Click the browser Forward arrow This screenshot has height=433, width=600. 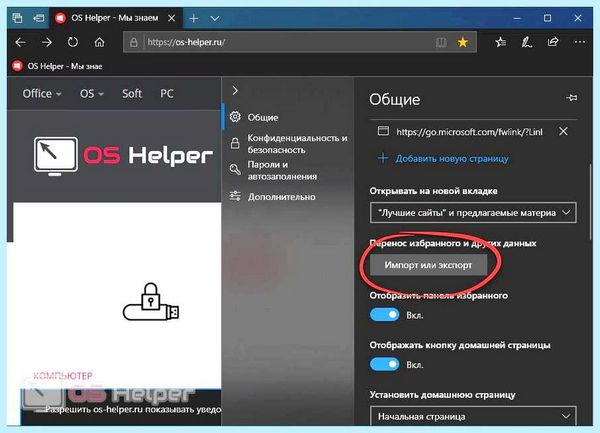pyautogui.click(x=47, y=42)
